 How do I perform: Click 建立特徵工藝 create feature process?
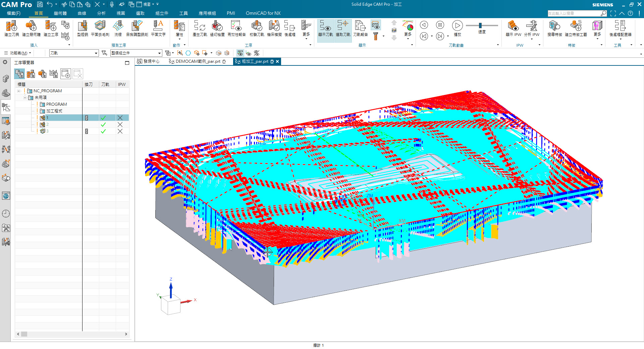[576, 28]
